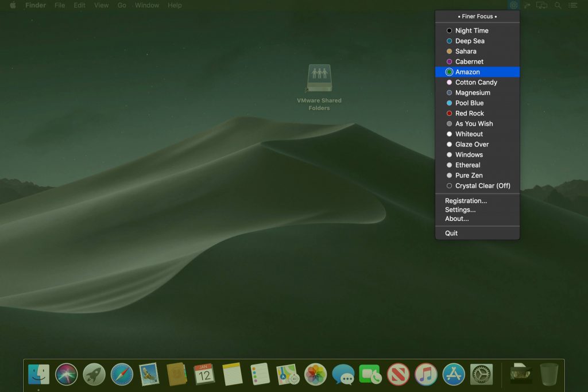Open the Photos app in Dock

tap(315, 374)
